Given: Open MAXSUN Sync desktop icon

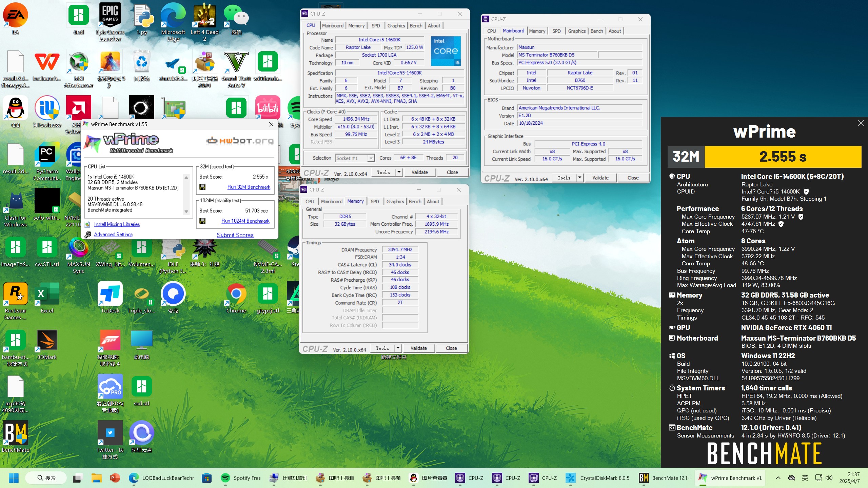Looking at the screenshot, I should [79, 255].
